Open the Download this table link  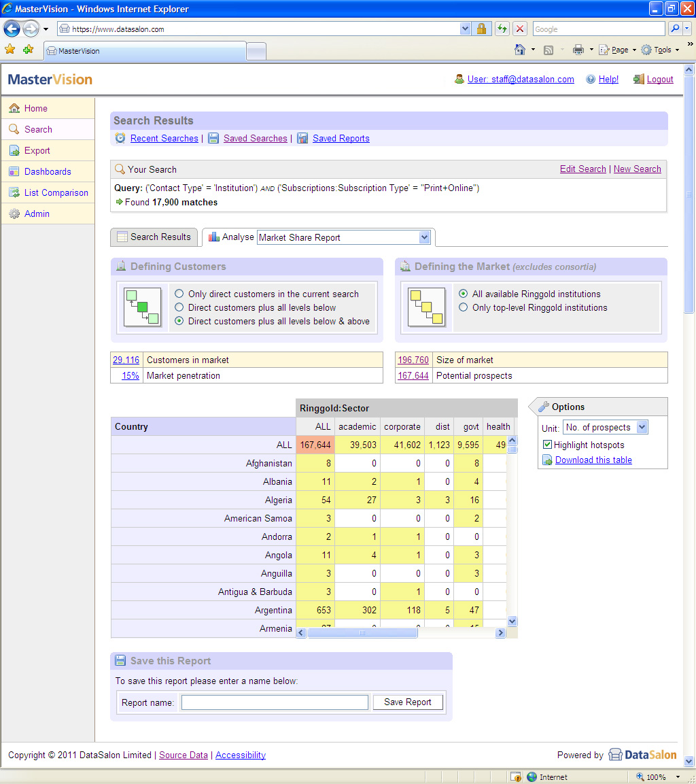pyautogui.click(x=593, y=460)
